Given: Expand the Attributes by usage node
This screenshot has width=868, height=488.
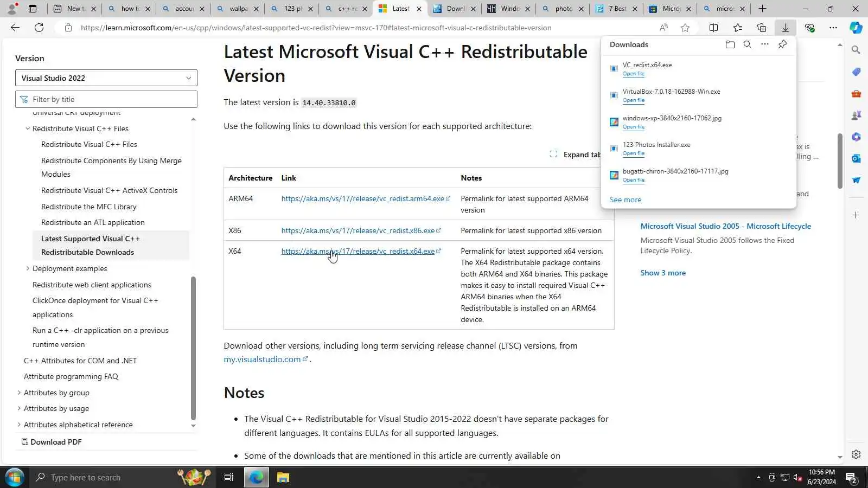Looking at the screenshot, I should pos(19,408).
